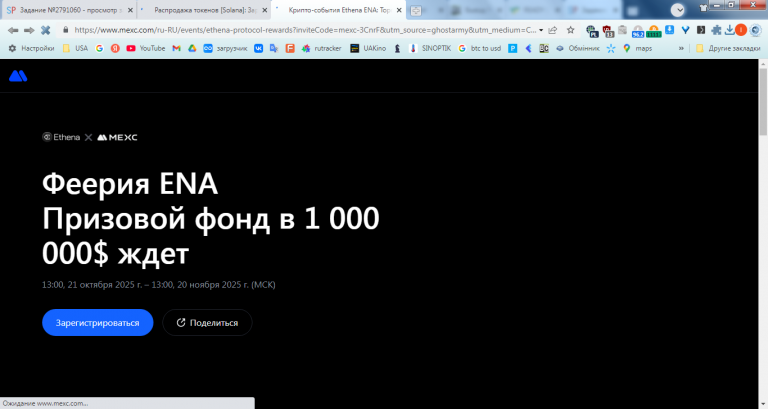Stop loading the page with the X icon
The height and width of the screenshot is (409, 768).
(46, 30)
